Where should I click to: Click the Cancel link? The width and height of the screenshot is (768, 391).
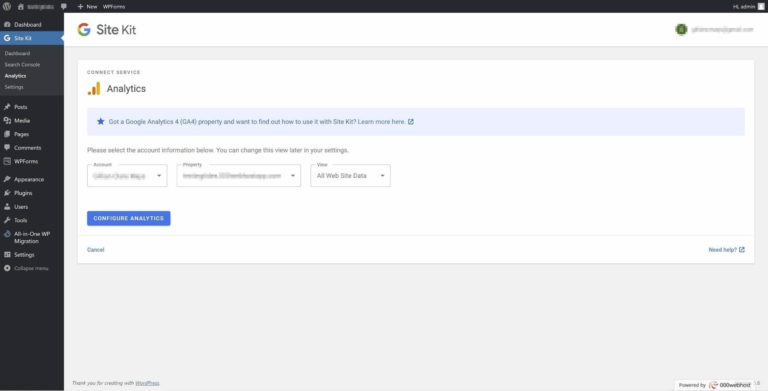[96, 250]
